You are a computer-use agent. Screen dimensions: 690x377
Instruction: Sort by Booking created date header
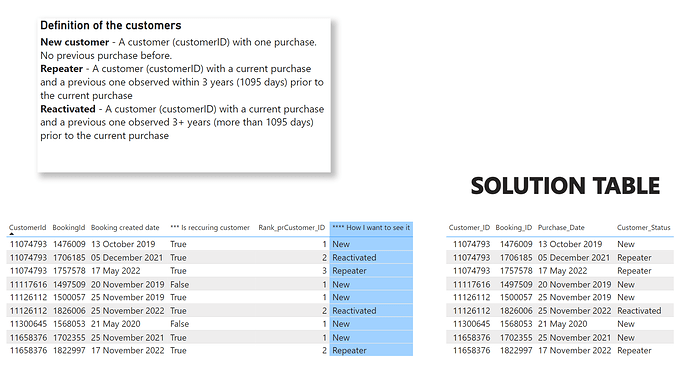(x=125, y=227)
